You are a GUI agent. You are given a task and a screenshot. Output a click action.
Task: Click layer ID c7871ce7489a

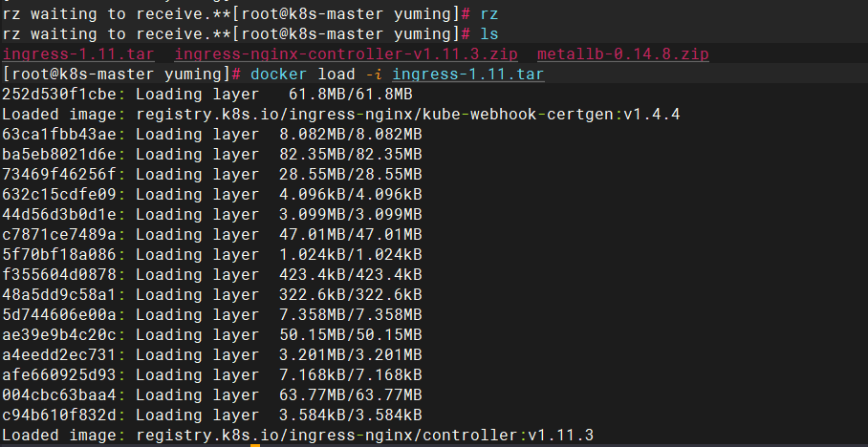tap(59, 235)
